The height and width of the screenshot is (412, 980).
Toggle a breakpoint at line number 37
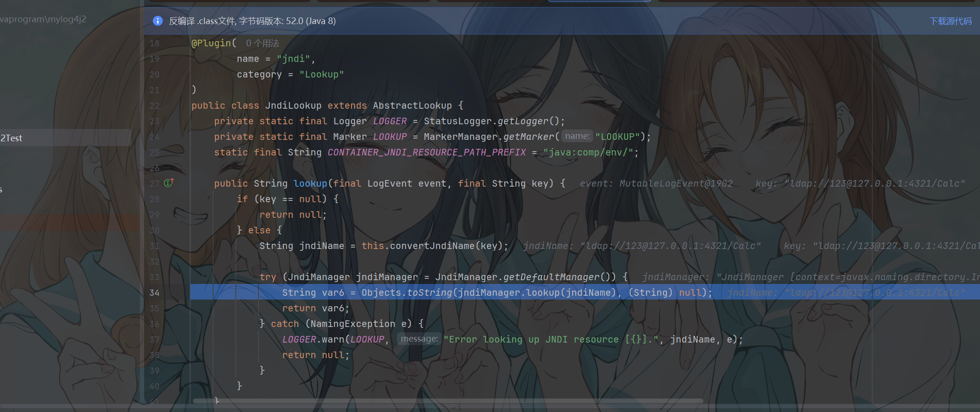(155, 340)
